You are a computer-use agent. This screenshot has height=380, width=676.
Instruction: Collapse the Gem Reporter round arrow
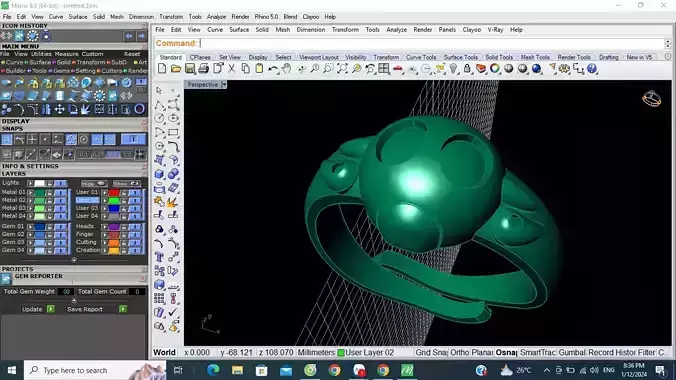tap(74, 300)
